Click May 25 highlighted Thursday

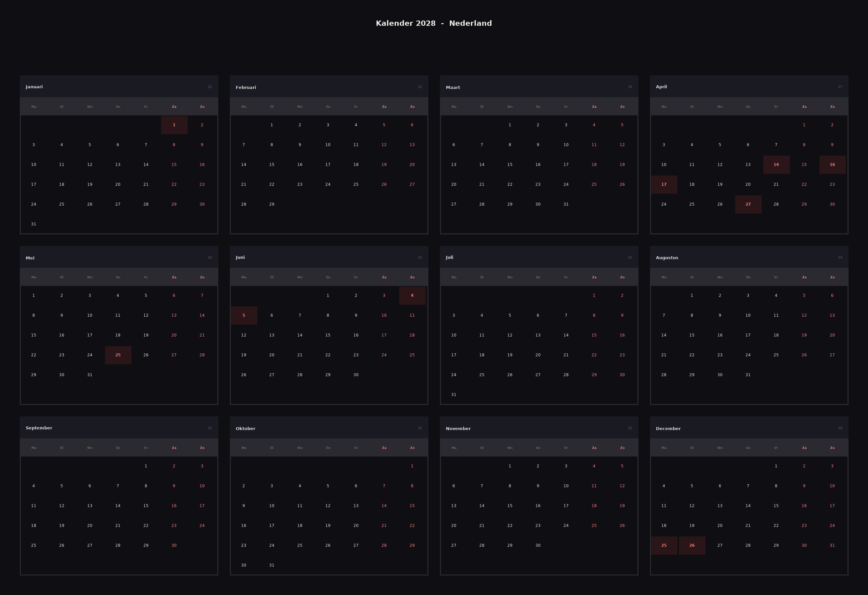tap(118, 355)
